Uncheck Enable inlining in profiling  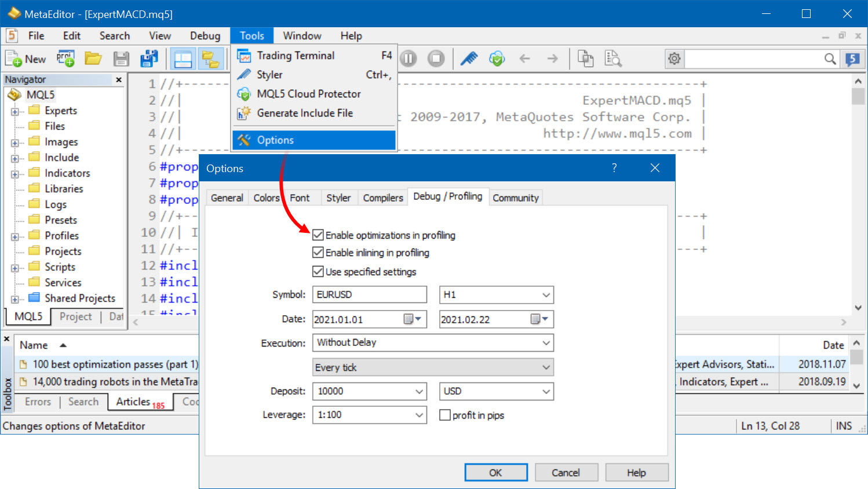pos(318,253)
